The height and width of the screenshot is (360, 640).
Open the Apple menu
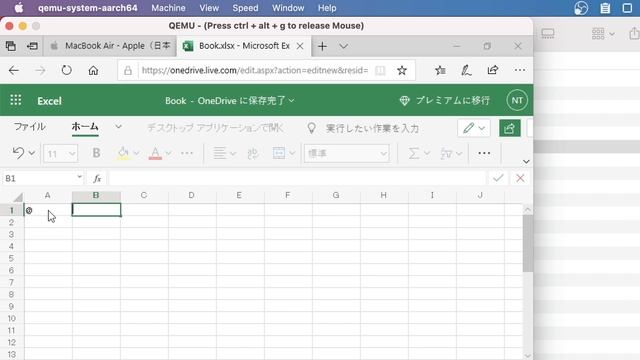pyautogui.click(x=19, y=8)
